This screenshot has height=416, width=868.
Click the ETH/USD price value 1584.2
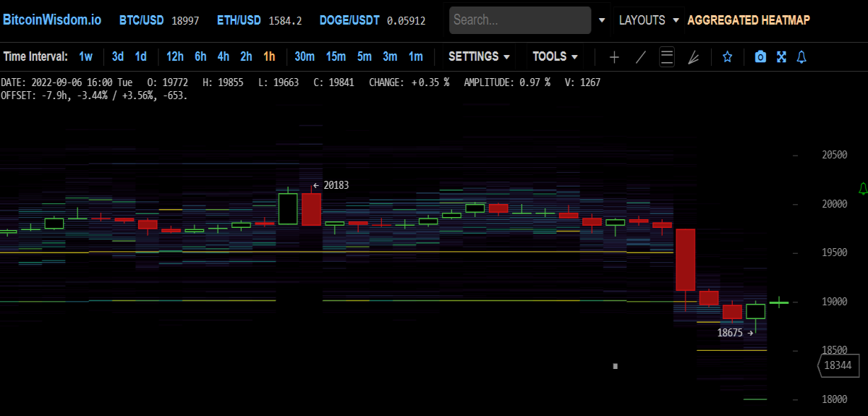tap(285, 20)
